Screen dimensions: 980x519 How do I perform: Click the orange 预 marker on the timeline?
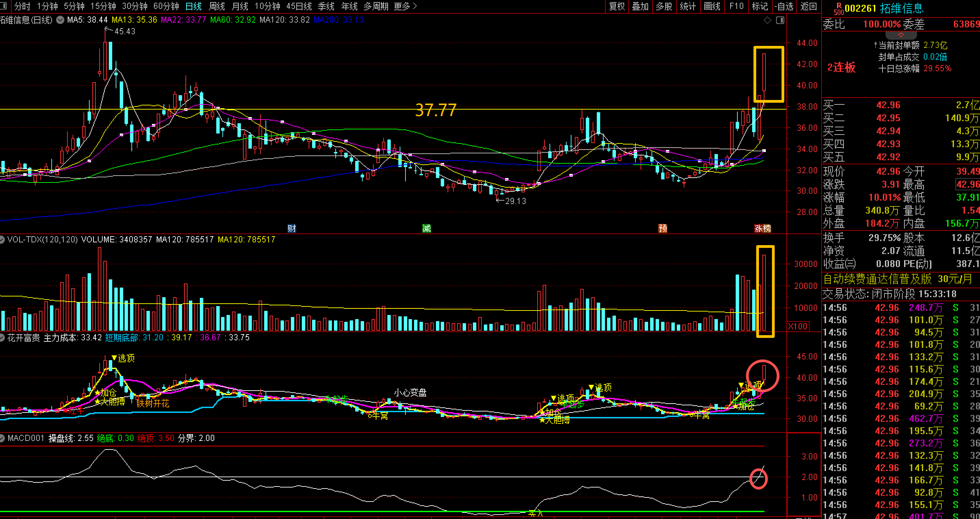click(x=663, y=228)
